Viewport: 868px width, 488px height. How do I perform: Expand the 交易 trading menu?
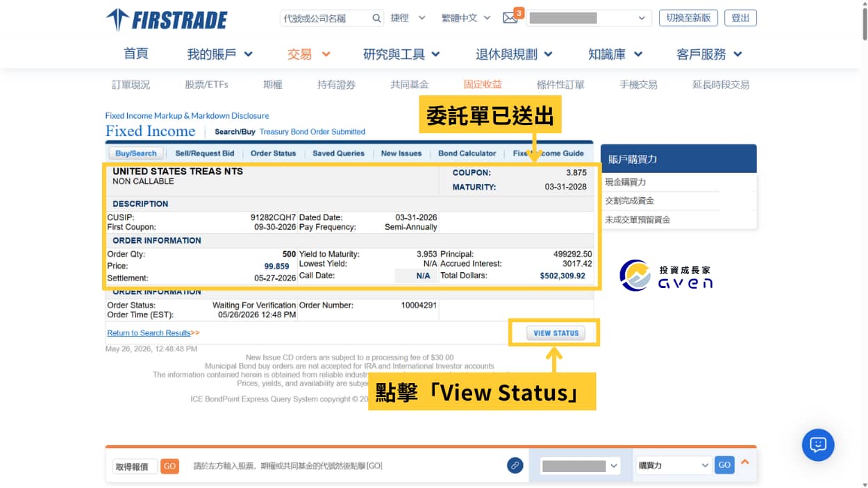coord(308,54)
